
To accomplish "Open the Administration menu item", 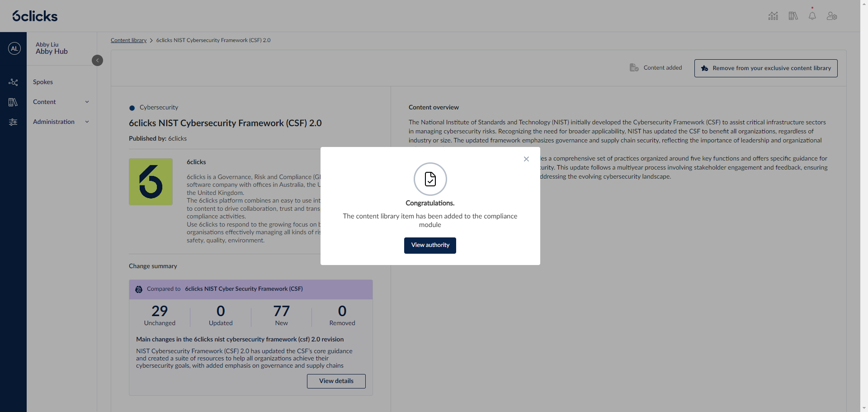I will [54, 122].
